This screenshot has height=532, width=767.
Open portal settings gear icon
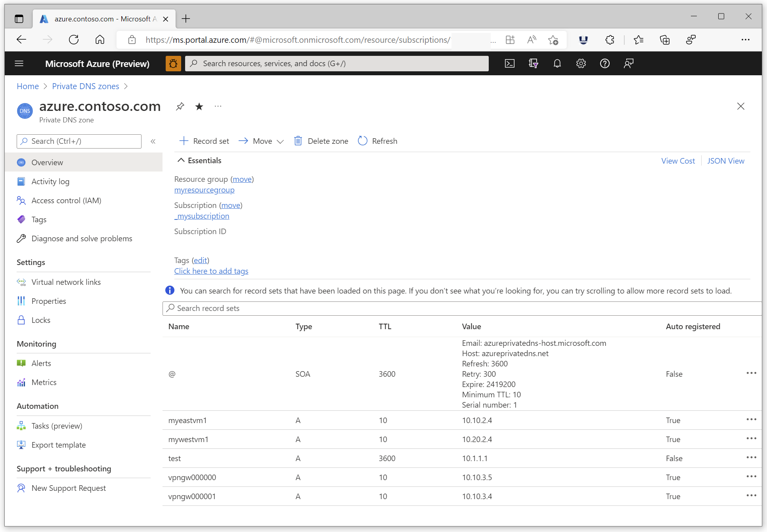pos(581,63)
